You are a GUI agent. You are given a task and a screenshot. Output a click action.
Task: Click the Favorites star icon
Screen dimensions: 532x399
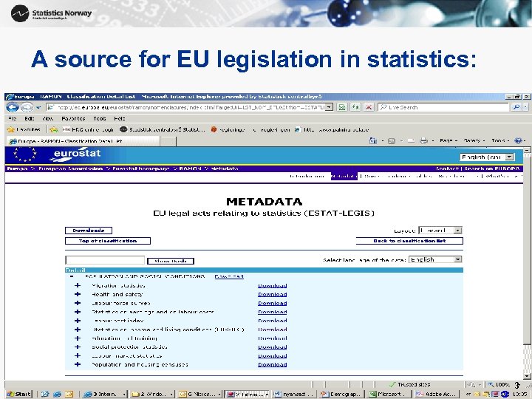coord(11,129)
